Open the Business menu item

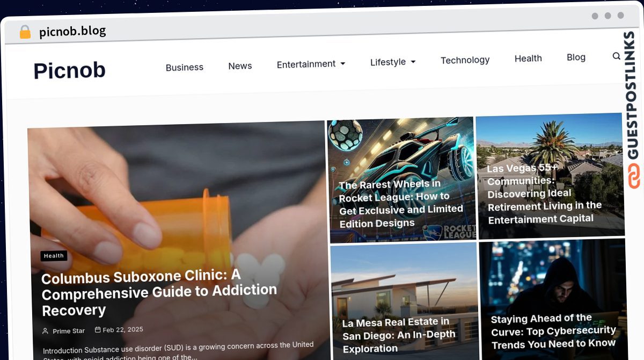[185, 67]
